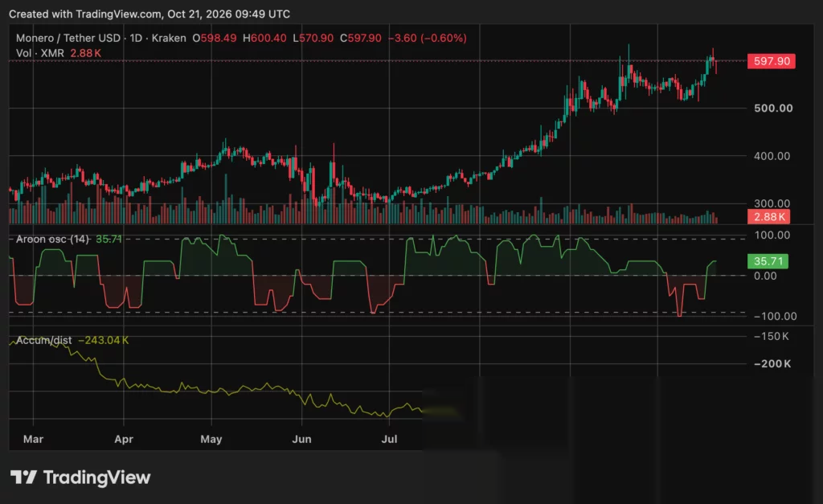823x504 pixels.
Task: Click the red 597.90 price label
Action: point(771,61)
